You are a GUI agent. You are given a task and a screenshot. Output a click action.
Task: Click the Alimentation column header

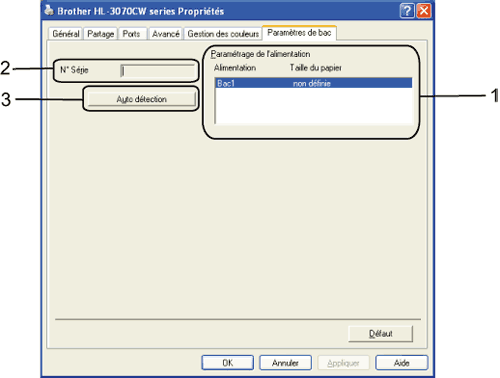coord(235,68)
